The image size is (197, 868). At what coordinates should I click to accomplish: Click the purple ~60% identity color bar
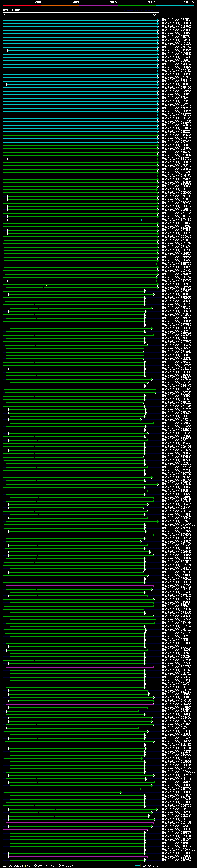pyautogui.click(x=99, y=6)
